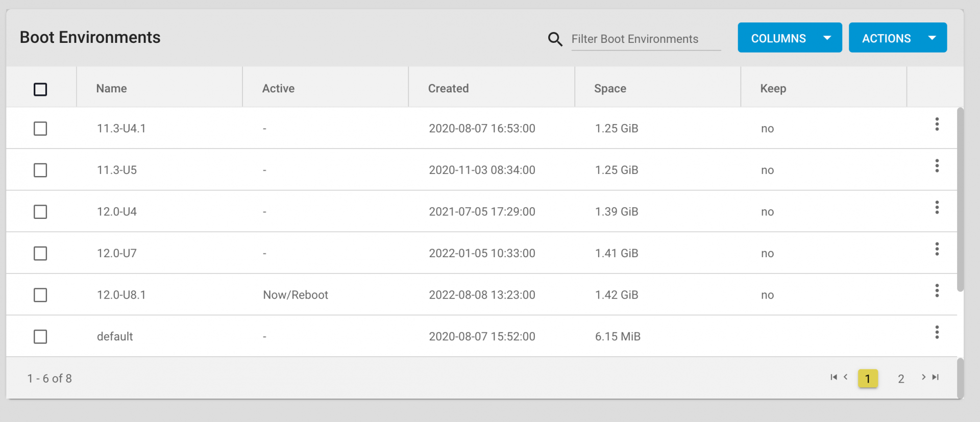Image resolution: width=980 pixels, height=422 pixels.
Task: Open the ACTIONS dropdown menu
Action: click(x=897, y=38)
